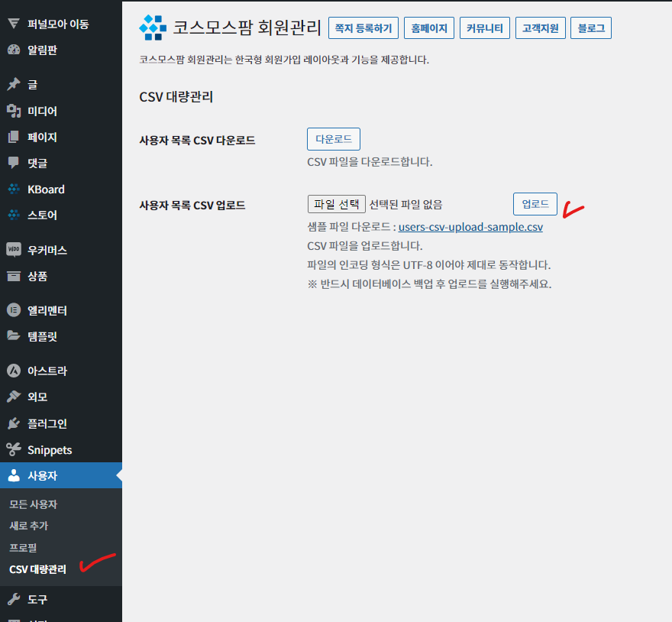Click the UTF-8 encoding notice text
This screenshot has width=672, height=622.
[x=429, y=265]
